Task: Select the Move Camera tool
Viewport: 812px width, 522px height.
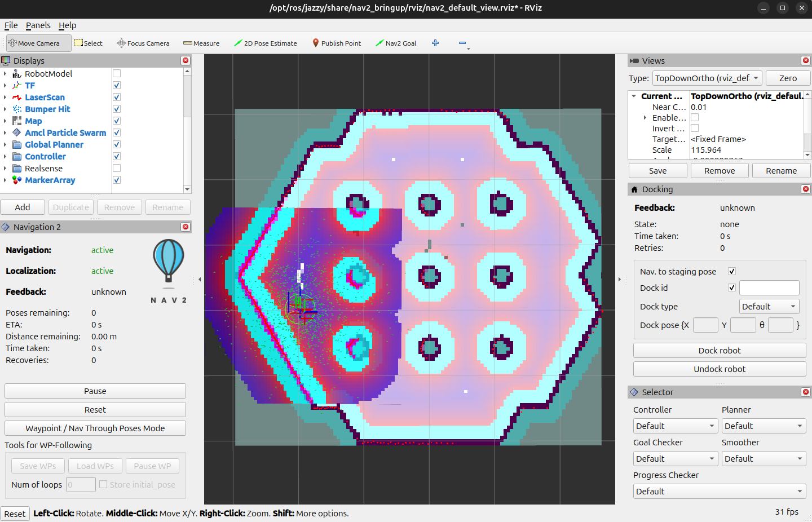Action: [x=38, y=43]
